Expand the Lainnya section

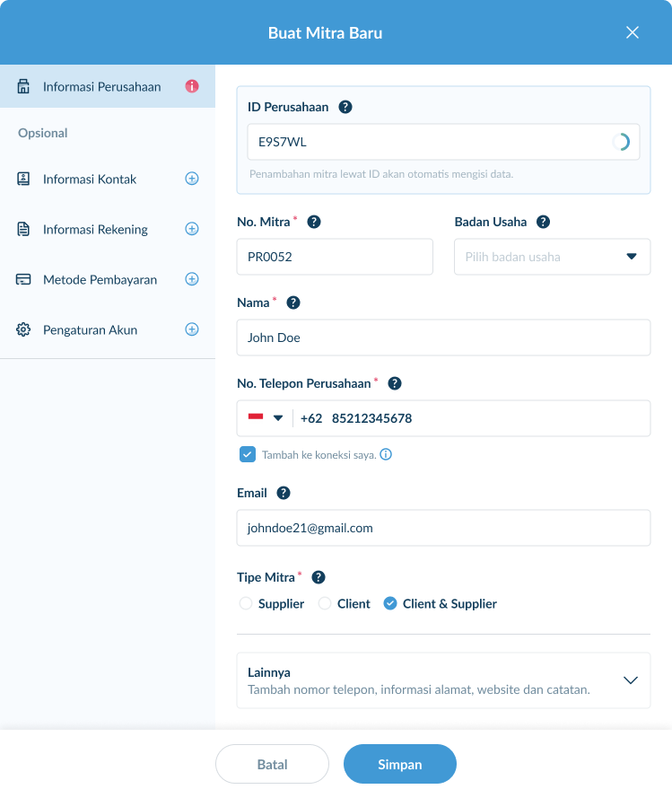630,680
